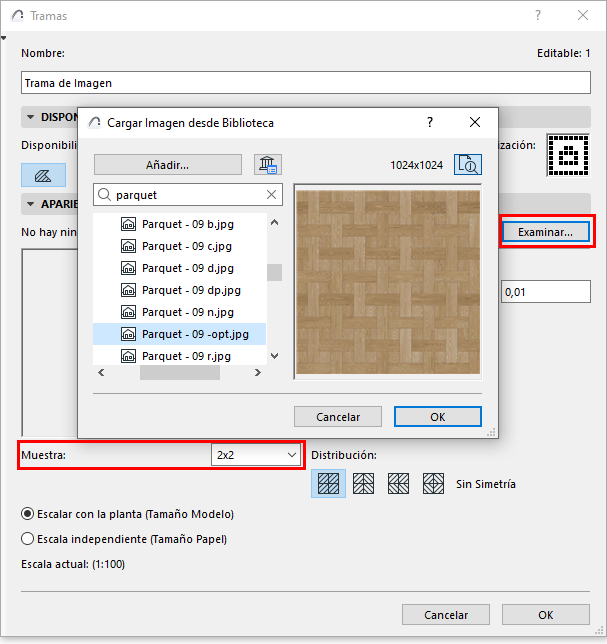
Task: Collapse the DISPON section expander
Action: tap(30, 117)
